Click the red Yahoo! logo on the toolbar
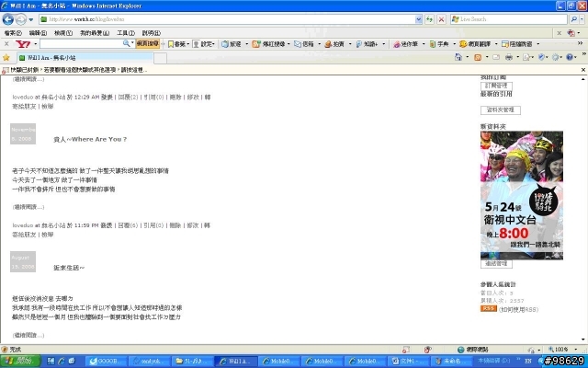Viewport: 588px width, 368px height. [x=23, y=44]
